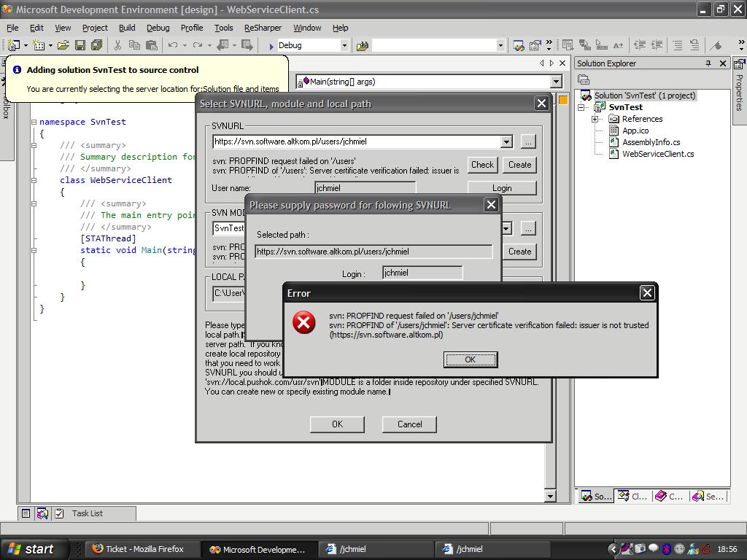This screenshot has height=560, width=747.
Task: Open the Tools menu
Action: (x=223, y=28)
